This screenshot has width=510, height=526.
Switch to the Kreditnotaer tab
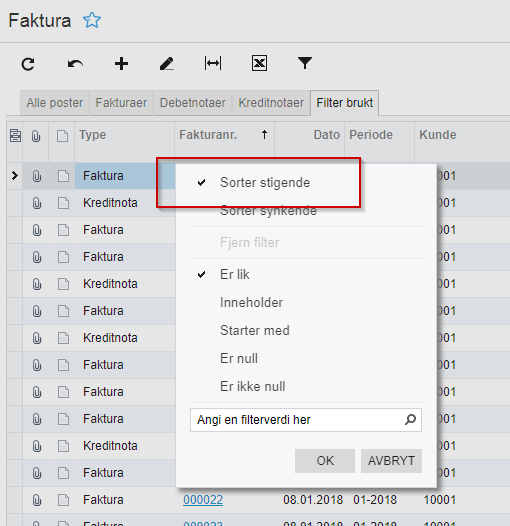(x=271, y=103)
